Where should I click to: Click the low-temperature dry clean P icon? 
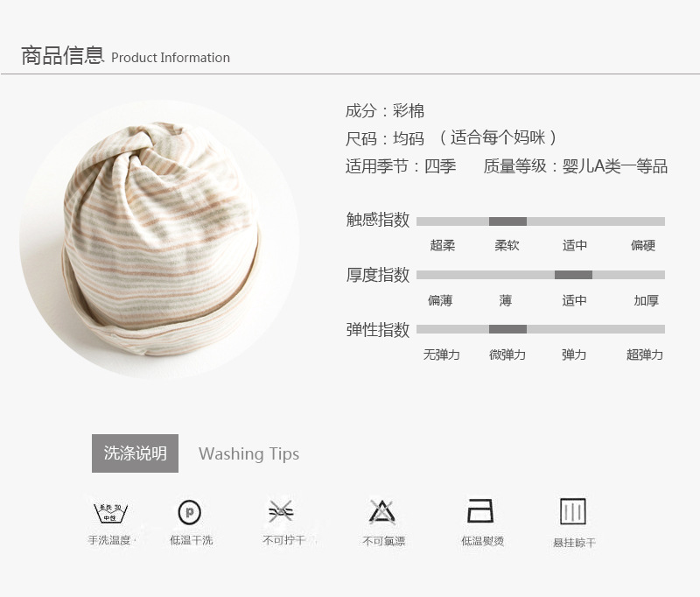tap(190, 512)
